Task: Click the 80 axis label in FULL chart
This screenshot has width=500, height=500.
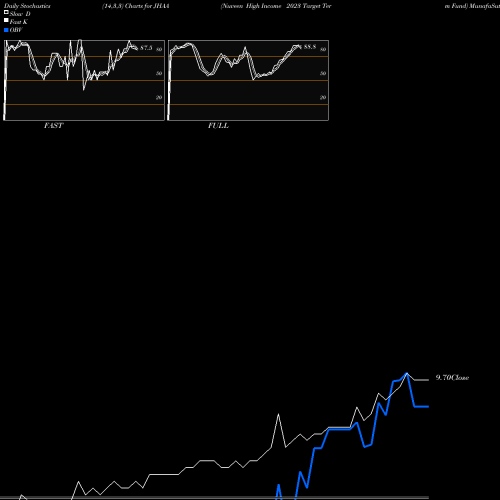Action: pos(323,49)
